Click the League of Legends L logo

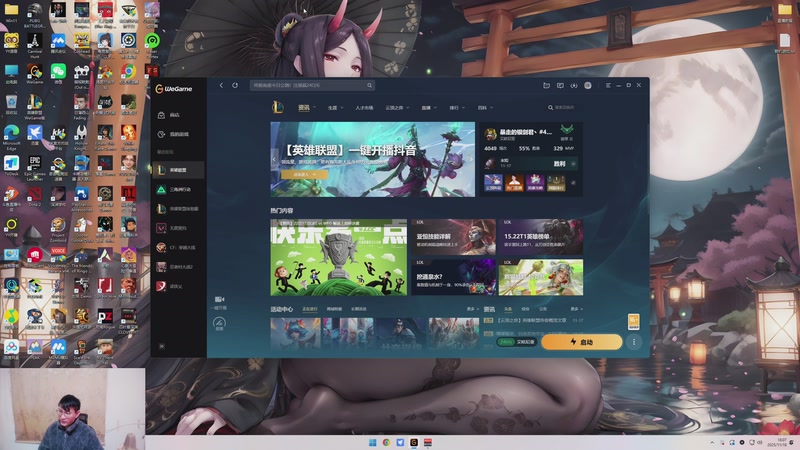[x=278, y=107]
